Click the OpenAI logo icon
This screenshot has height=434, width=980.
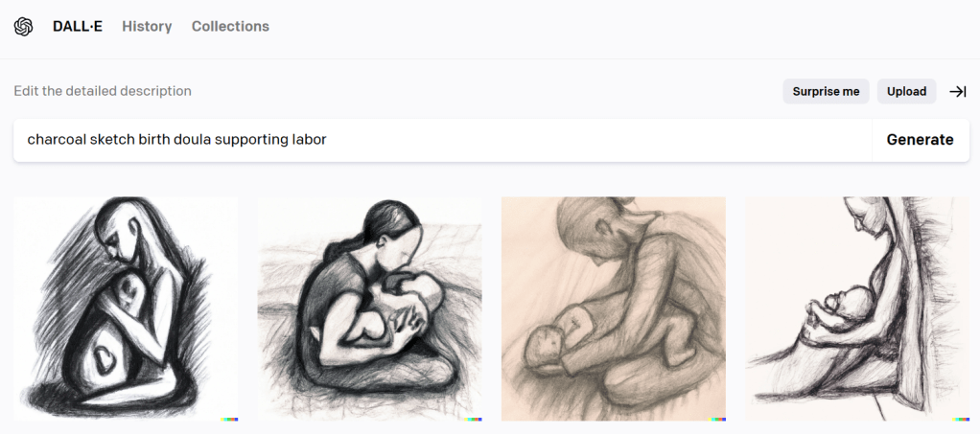click(23, 26)
